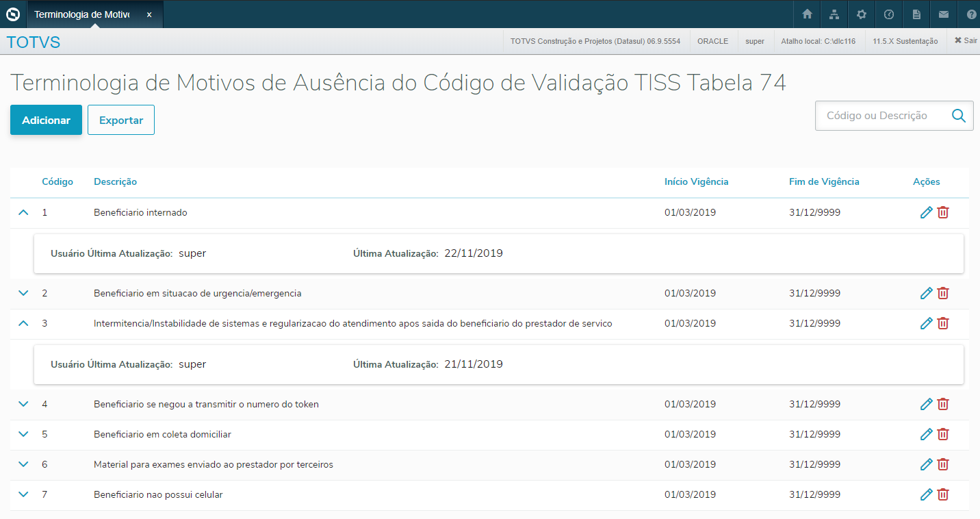980x519 pixels.
Task: Delete row 7 nao possui celular
Action: coord(943,494)
